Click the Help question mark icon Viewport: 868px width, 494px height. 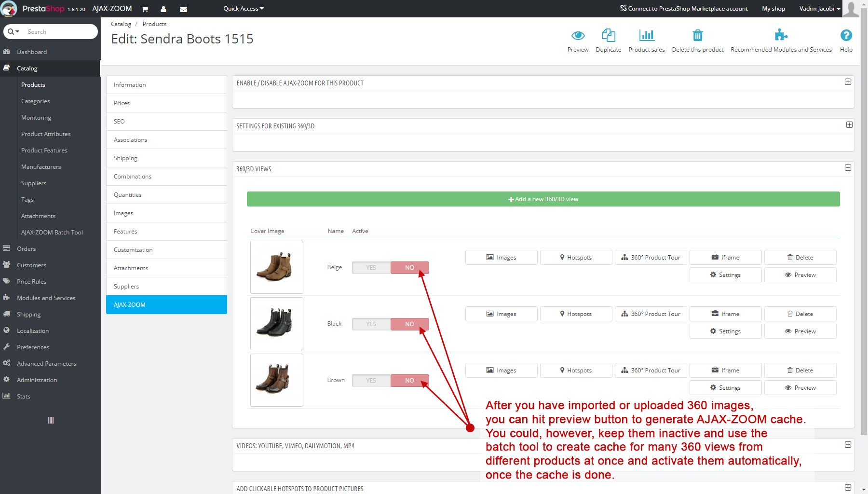pyautogui.click(x=846, y=35)
